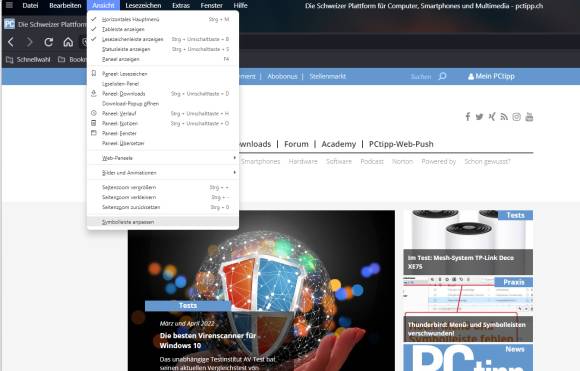Open PCtipp's Xing icon

point(492,117)
